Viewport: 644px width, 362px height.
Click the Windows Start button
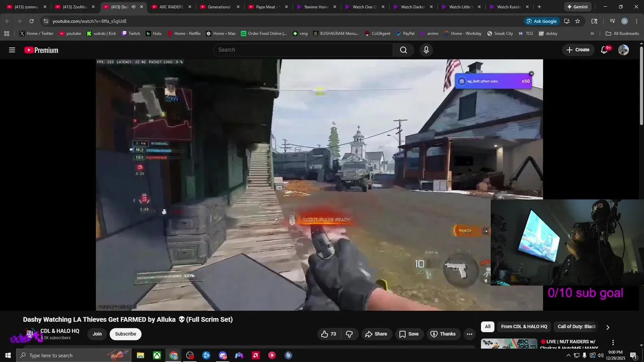pyautogui.click(x=8, y=355)
